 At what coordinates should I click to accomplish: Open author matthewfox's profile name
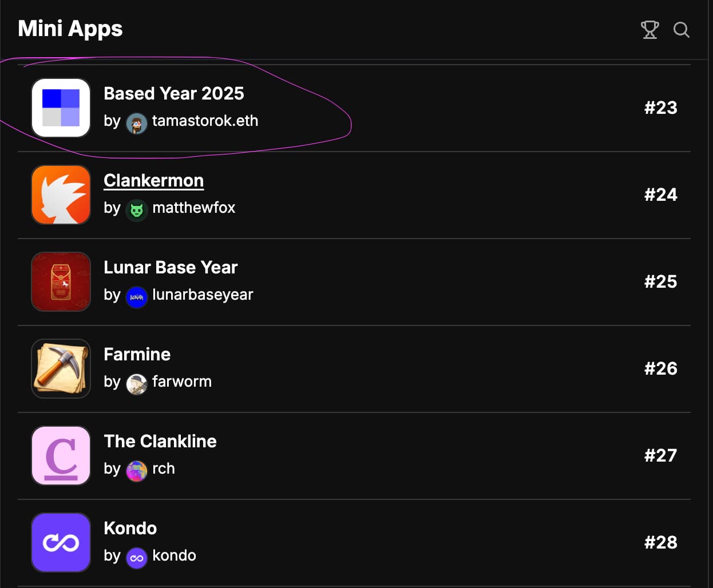193,208
